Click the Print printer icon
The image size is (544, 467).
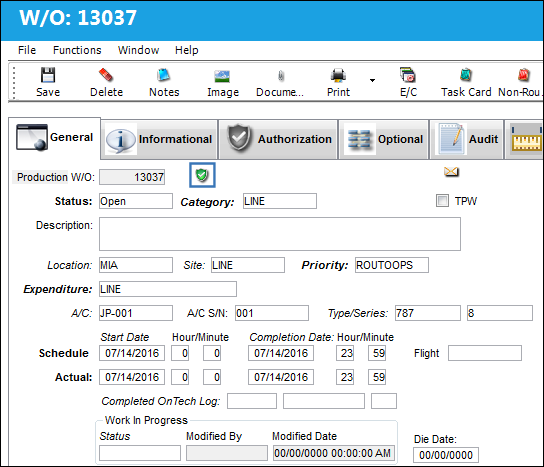[338, 75]
